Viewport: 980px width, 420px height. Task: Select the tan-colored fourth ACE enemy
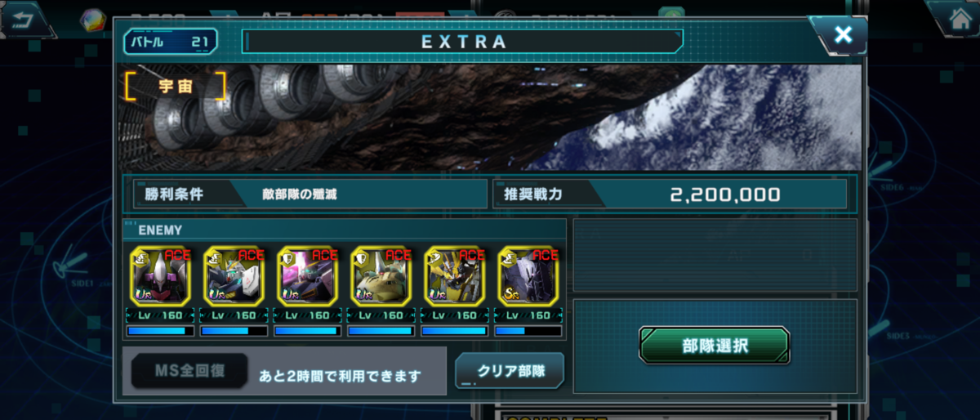381,276
